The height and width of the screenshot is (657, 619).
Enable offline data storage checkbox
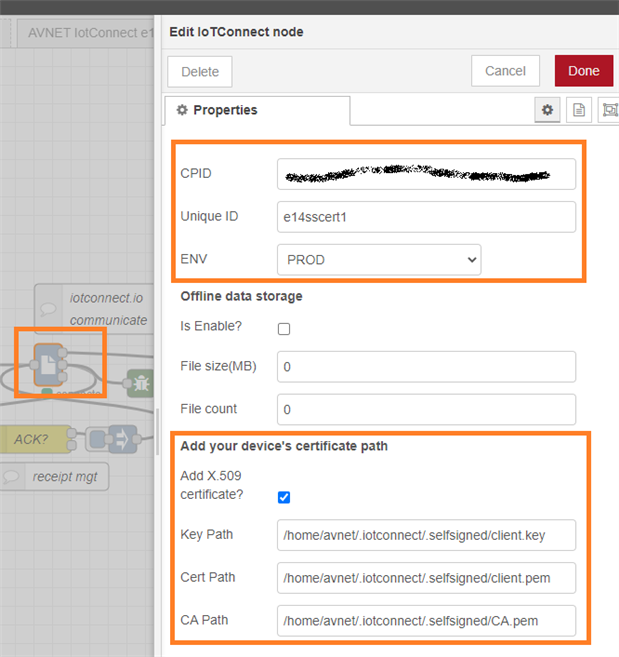click(x=284, y=329)
